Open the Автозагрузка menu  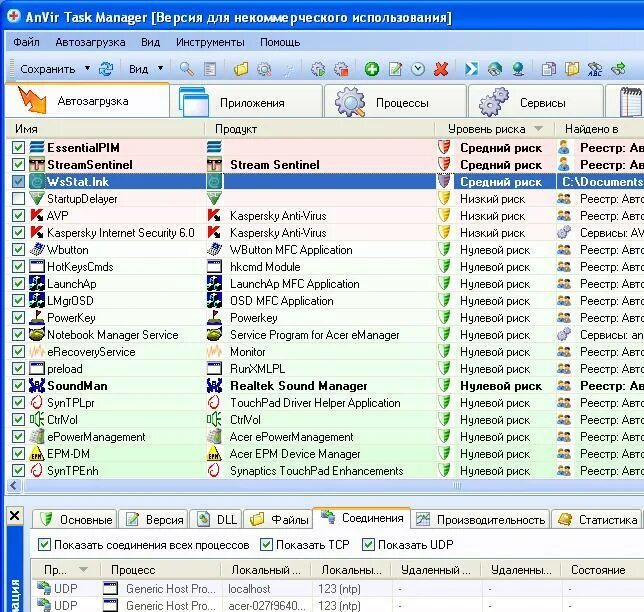(x=90, y=42)
